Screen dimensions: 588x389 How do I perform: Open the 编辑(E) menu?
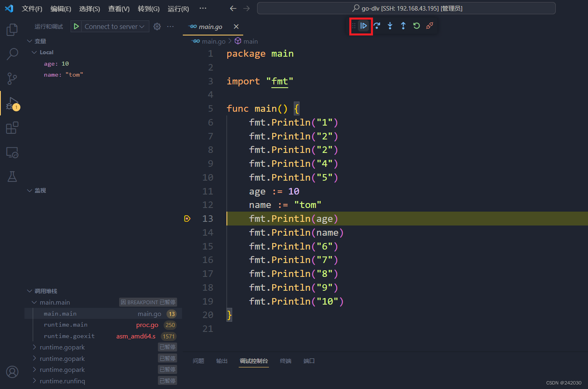[61, 9]
